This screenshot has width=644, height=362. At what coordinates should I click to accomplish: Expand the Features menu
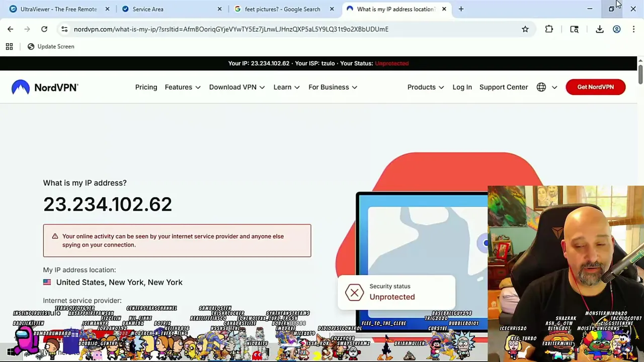click(183, 87)
